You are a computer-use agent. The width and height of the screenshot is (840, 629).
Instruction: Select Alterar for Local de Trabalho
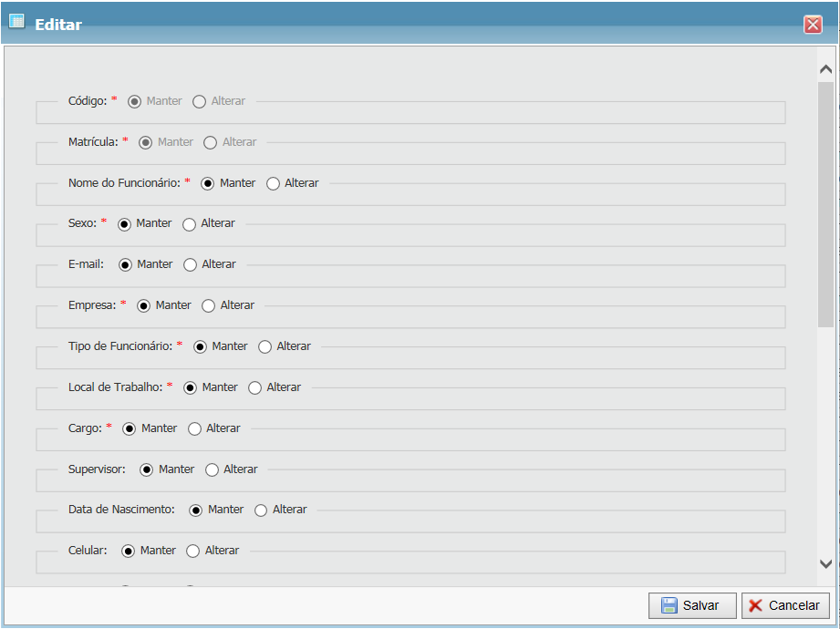tap(254, 388)
